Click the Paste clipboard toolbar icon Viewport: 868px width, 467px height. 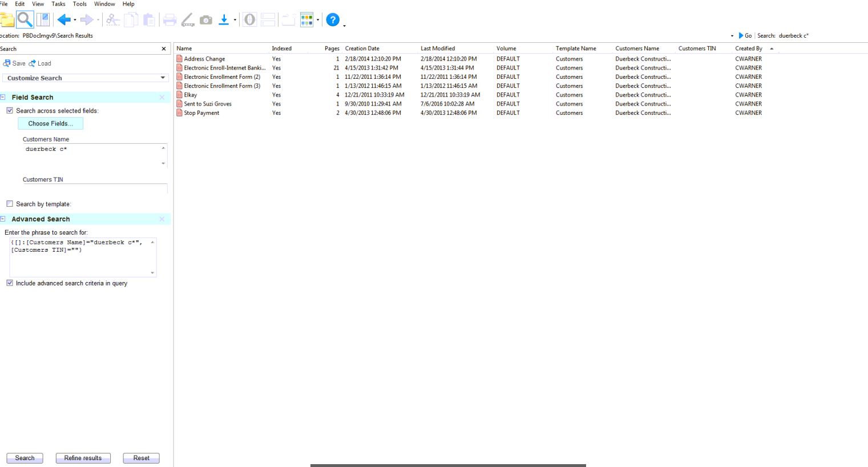pos(149,20)
